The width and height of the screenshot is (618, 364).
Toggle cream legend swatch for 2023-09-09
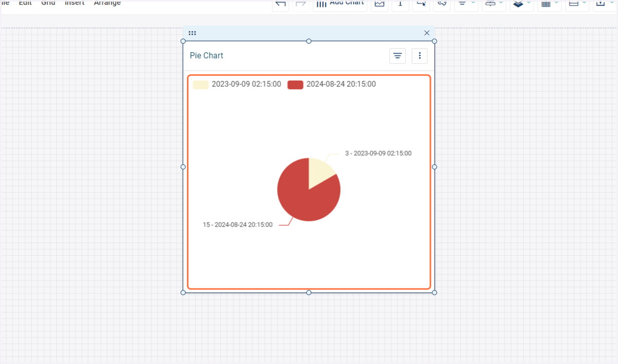tap(200, 84)
